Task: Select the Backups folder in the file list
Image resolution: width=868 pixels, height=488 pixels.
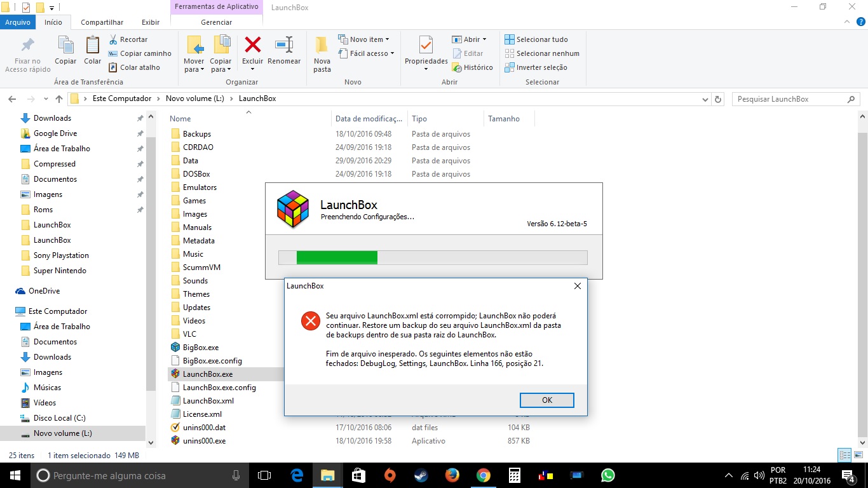Action: [196, 134]
